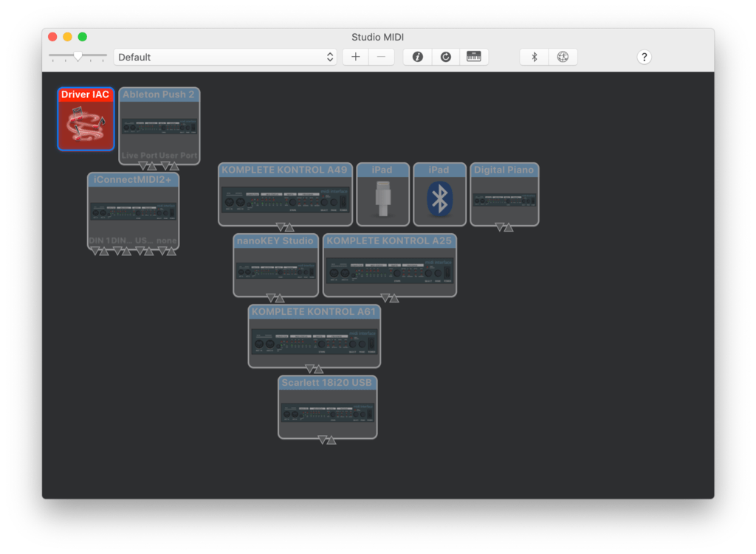This screenshot has height=554, width=756.
Task: Select the USB-connected iPad device
Action: click(x=382, y=194)
